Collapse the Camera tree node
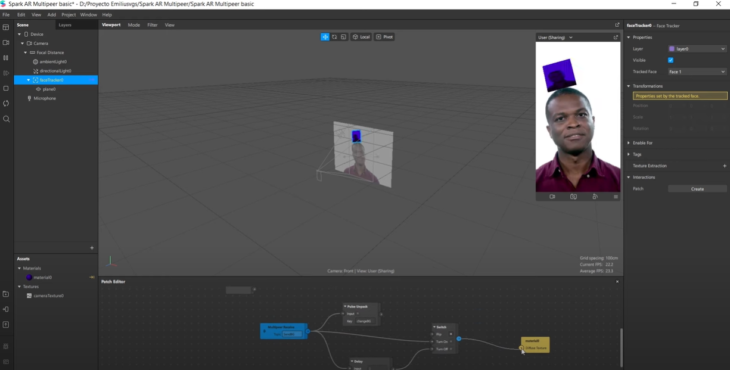 click(x=22, y=43)
